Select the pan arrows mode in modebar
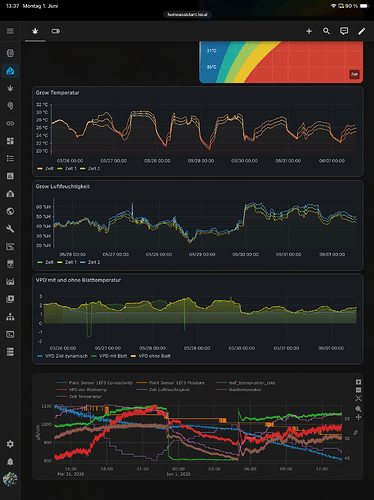Viewport: 374px width, 500px height. click(358, 417)
